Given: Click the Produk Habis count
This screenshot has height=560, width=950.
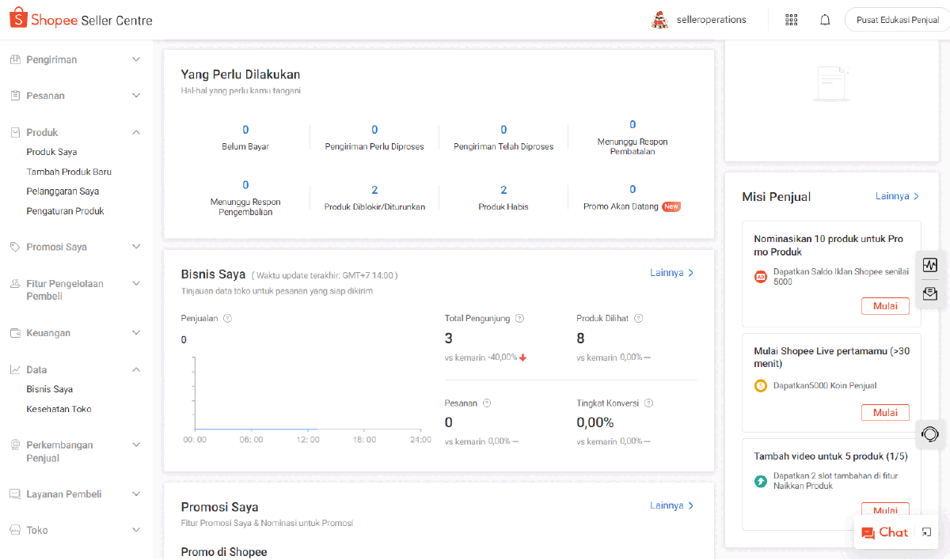Looking at the screenshot, I should tap(503, 190).
